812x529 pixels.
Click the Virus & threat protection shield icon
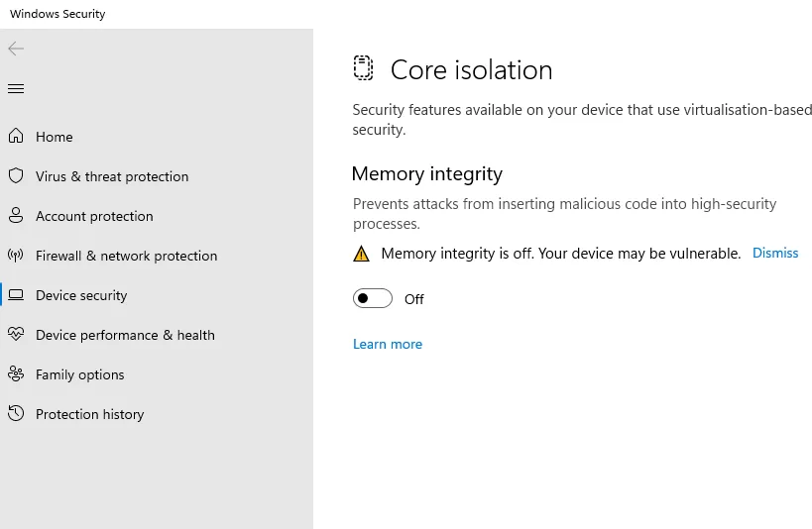click(16, 176)
